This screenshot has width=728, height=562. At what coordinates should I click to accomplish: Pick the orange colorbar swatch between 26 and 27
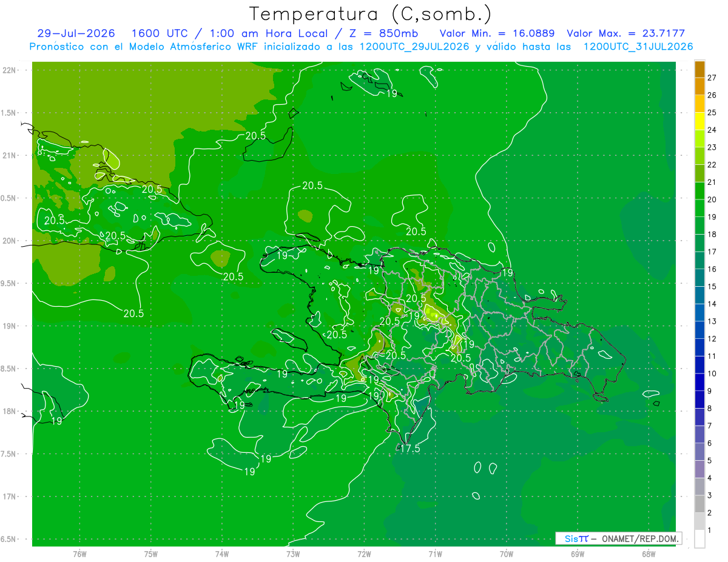(699, 87)
